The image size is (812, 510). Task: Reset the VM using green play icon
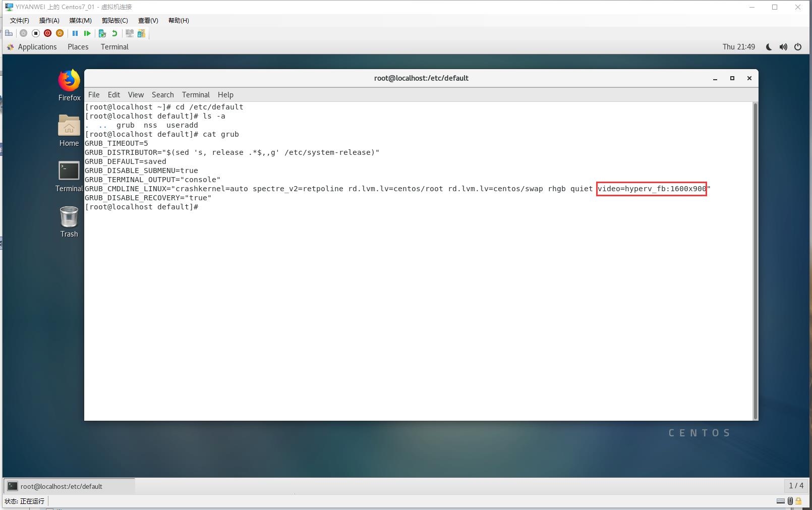87,33
